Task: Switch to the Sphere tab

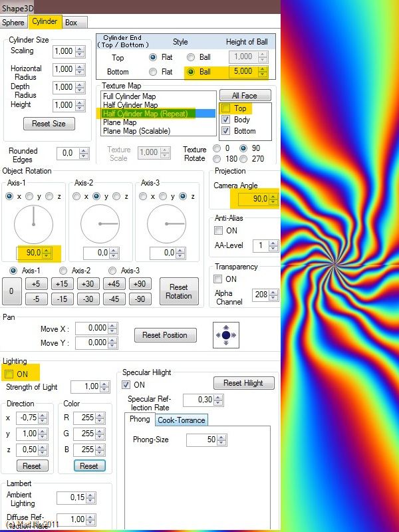Action: coord(13,23)
